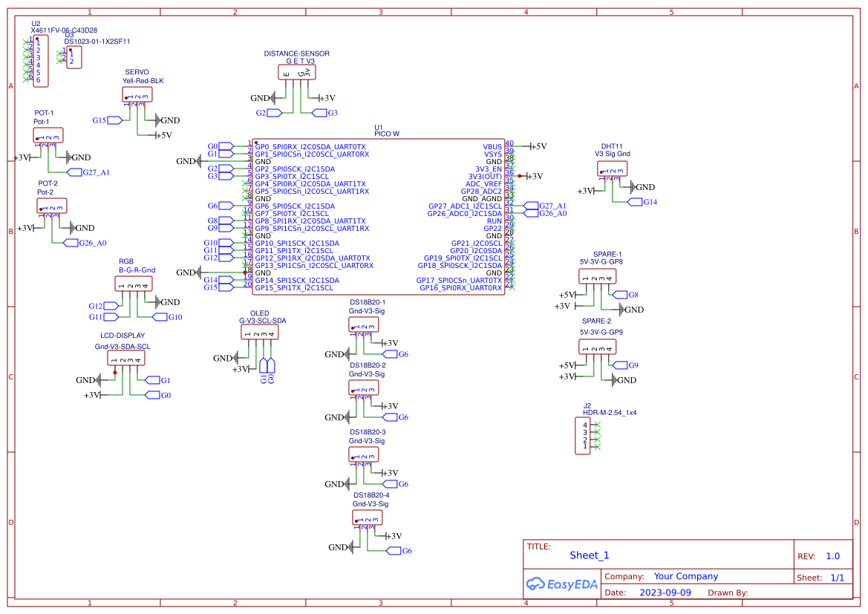
Task: Select the POT-2 component name
Action: pyautogui.click(x=48, y=183)
